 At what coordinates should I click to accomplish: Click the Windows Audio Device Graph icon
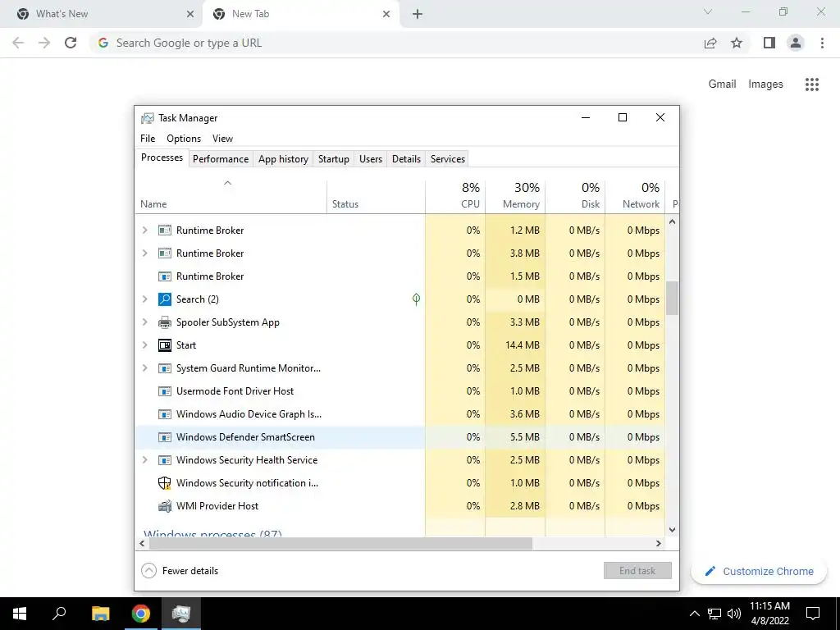(164, 414)
